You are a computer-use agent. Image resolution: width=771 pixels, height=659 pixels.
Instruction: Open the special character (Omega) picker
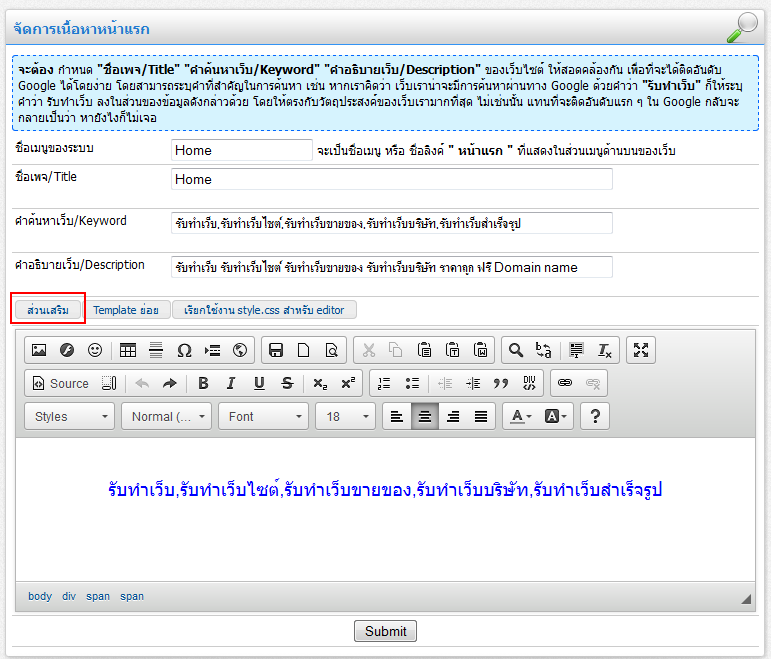184,350
